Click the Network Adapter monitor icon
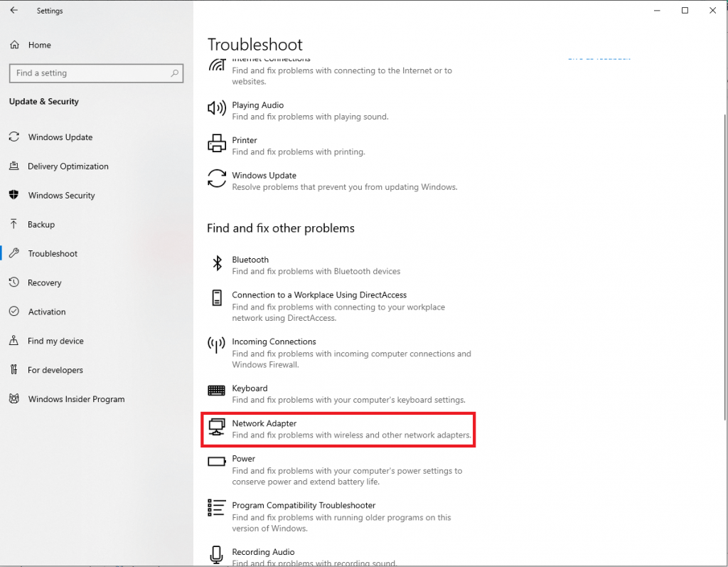728x567 pixels. click(216, 427)
